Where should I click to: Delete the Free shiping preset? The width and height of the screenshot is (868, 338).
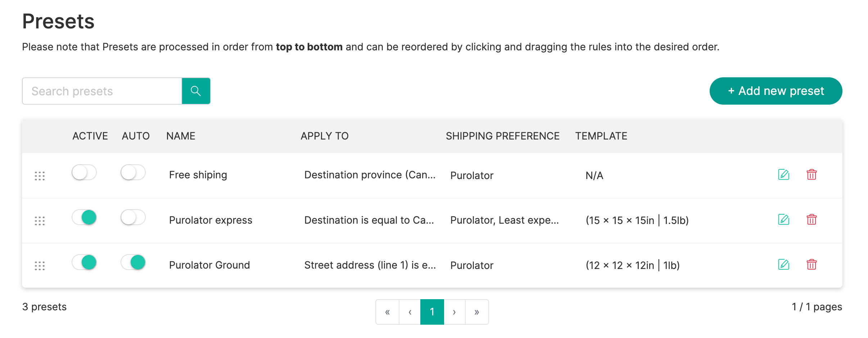click(x=812, y=175)
